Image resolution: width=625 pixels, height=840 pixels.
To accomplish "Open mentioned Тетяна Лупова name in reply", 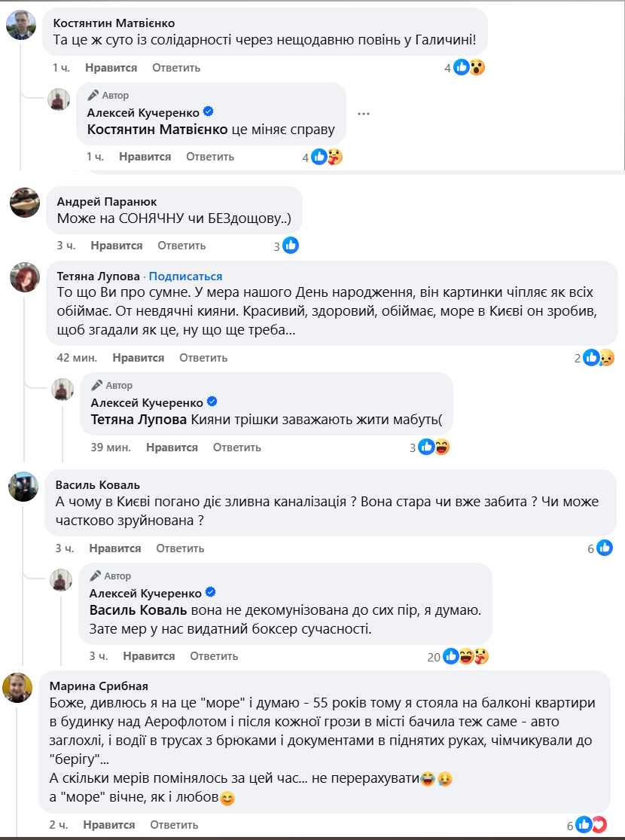I will tap(139, 420).
